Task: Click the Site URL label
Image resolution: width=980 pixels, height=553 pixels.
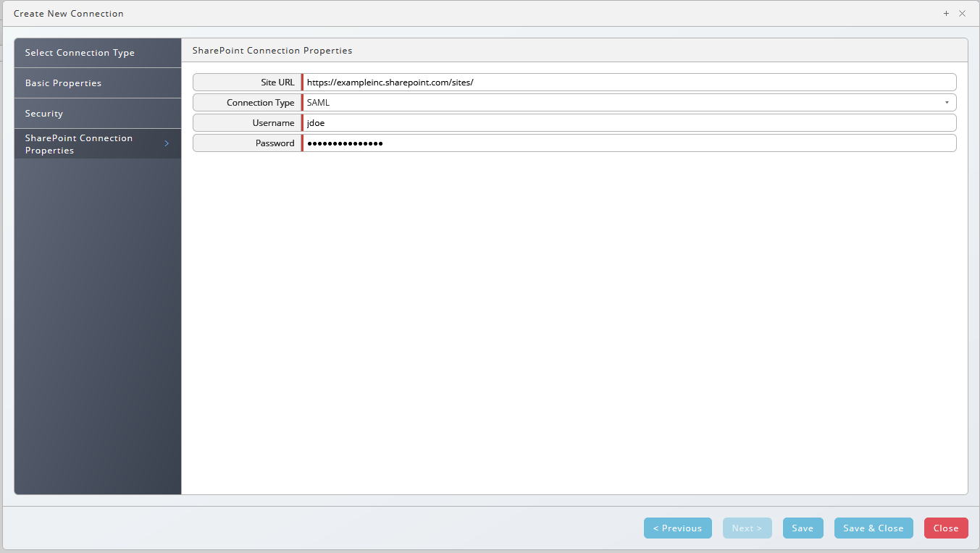Action: tap(277, 83)
